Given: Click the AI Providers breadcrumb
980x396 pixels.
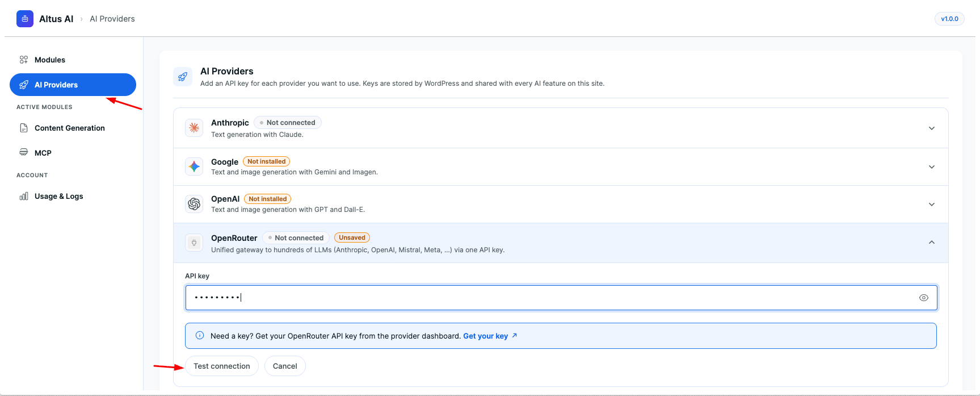Looking at the screenshot, I should coord(112,19).
